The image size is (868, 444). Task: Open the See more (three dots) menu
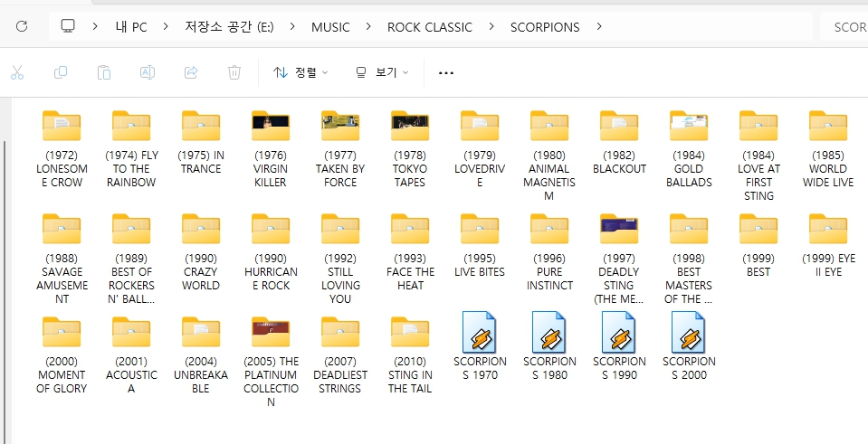pyautogui.click(x=445, y=73)
